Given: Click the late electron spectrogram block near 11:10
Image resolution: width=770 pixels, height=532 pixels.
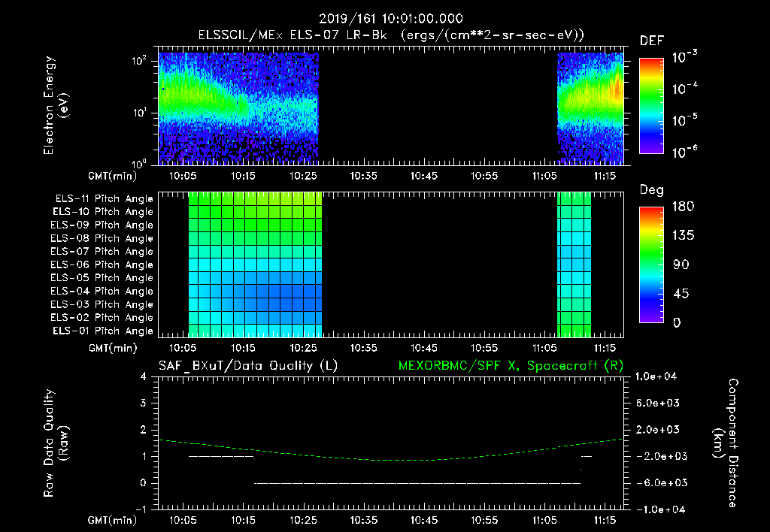Looking at the screenshot, I should [x=590, y=108].
